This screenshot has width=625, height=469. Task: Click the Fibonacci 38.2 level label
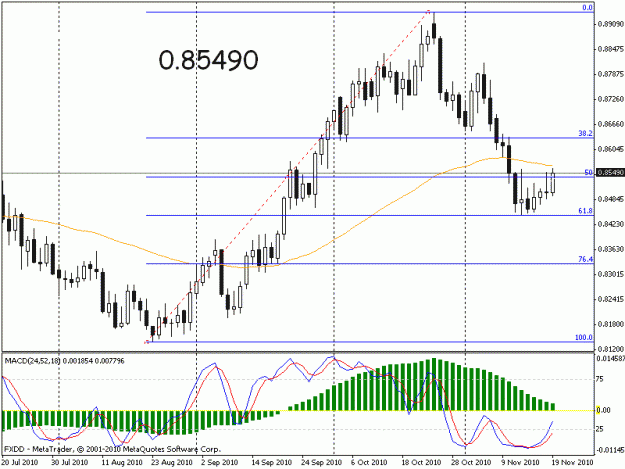point(586,133)
